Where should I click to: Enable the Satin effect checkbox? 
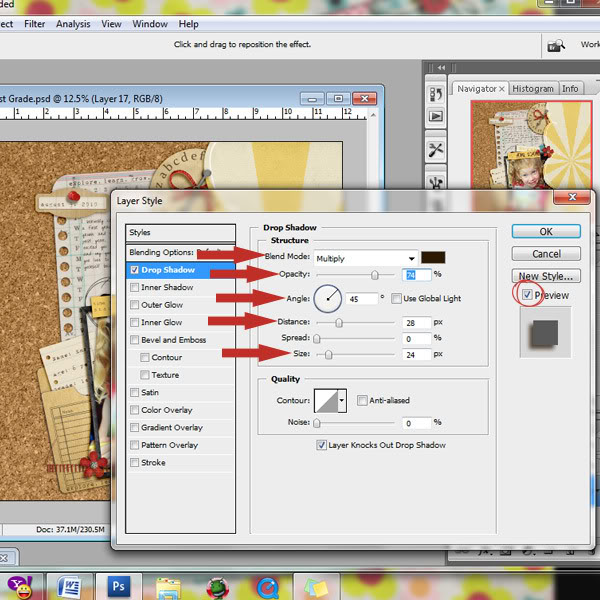click(134, 393)
